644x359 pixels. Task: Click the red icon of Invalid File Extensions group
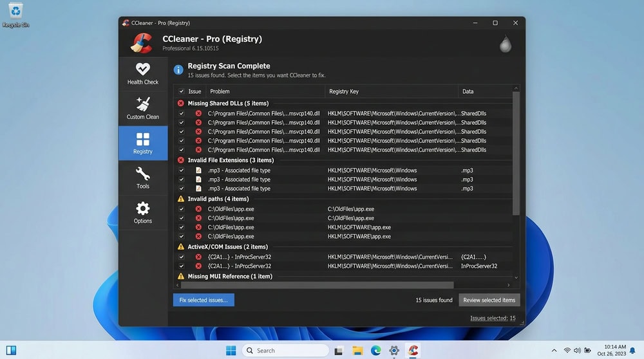pos(181,160)
